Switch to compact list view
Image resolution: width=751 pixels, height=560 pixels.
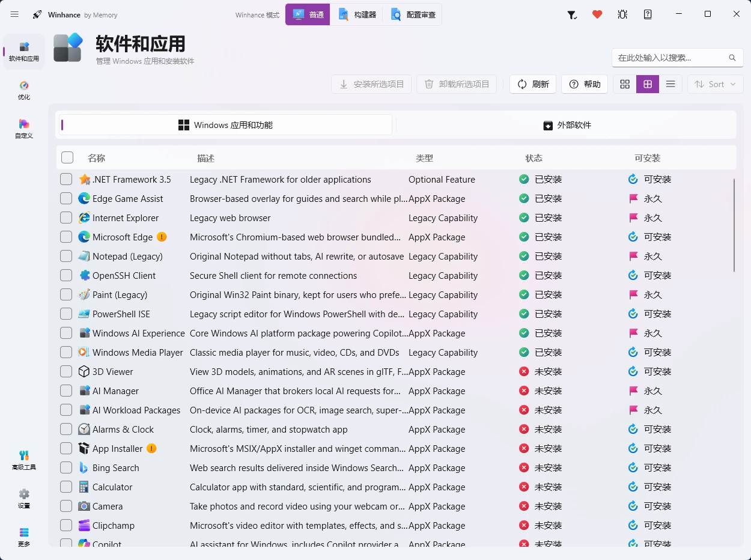pos(670,84)
